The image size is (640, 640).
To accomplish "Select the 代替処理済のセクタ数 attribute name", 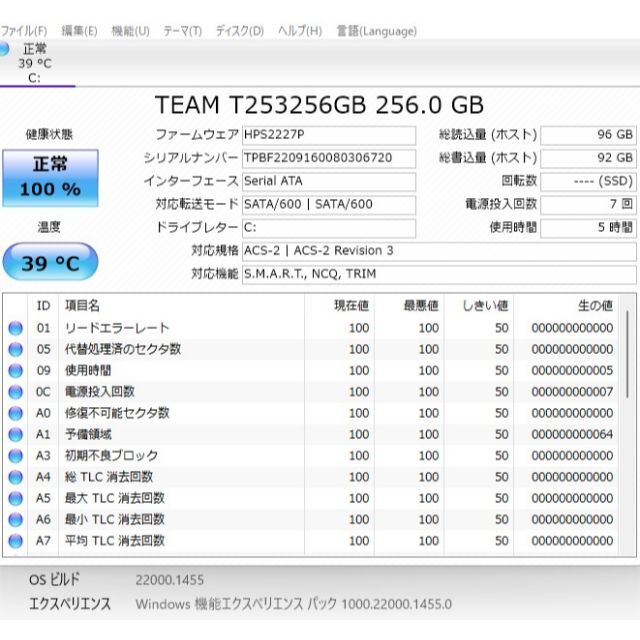I will click(x=123, y=349).
